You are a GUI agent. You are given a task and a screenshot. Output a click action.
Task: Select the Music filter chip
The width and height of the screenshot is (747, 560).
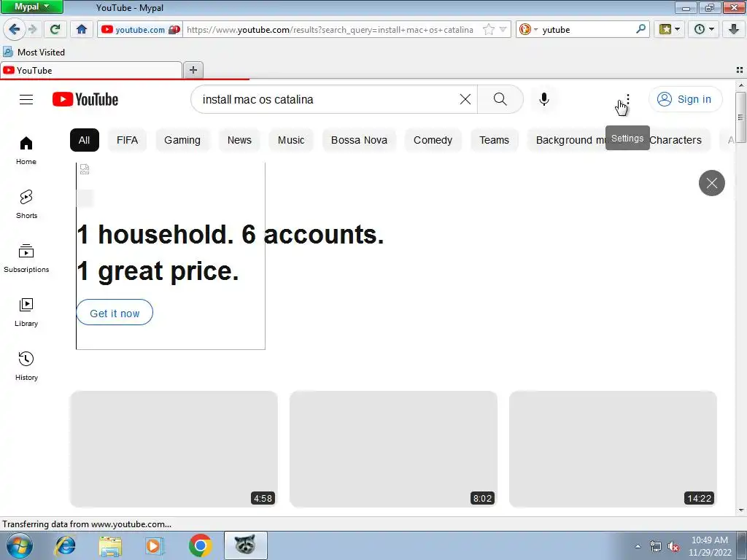click(x=291, y=140)
